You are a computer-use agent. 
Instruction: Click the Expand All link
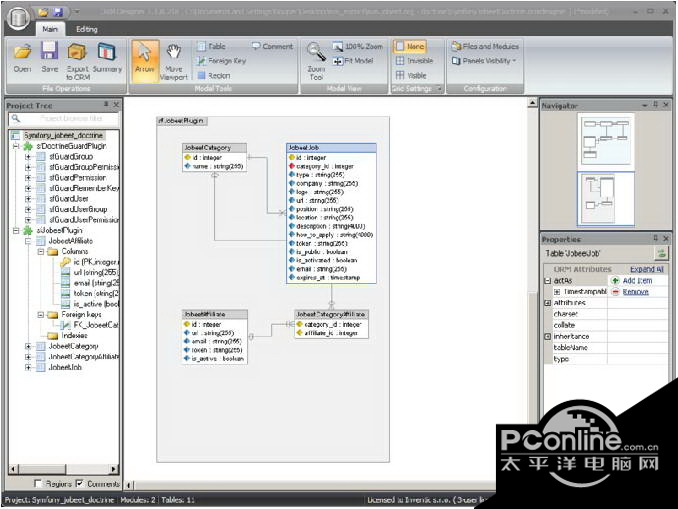tap(646, 270)
